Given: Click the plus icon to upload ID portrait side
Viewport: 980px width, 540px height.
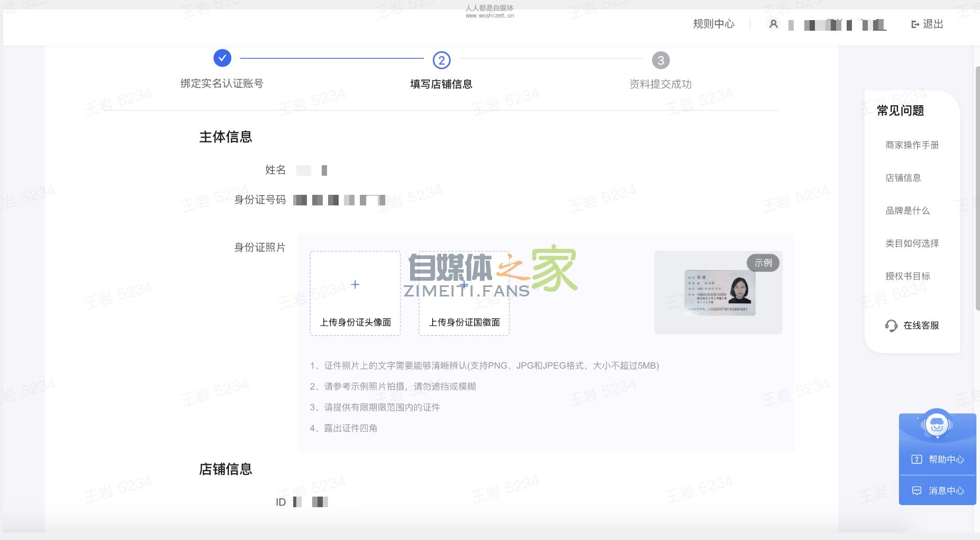Looking at the screenshot, I should (356, 284).
